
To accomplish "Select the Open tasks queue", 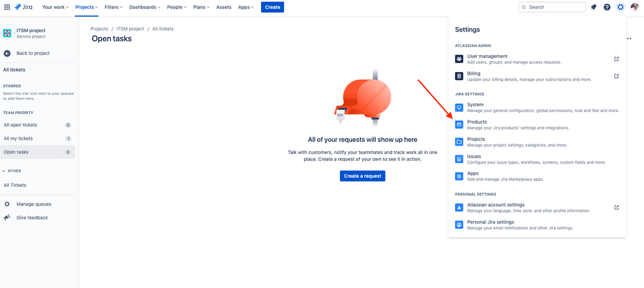I will coord(37,152).
